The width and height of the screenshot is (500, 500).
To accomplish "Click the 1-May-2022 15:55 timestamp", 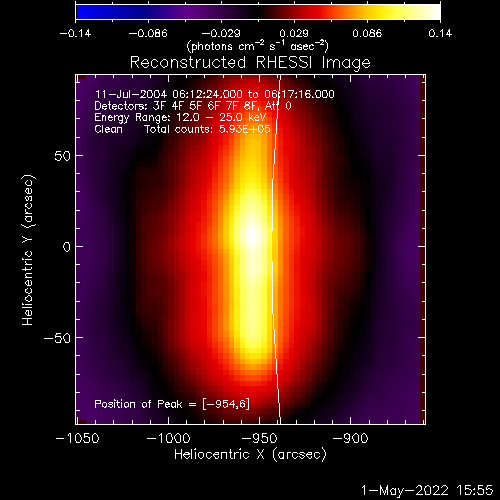I will point(427,490).
